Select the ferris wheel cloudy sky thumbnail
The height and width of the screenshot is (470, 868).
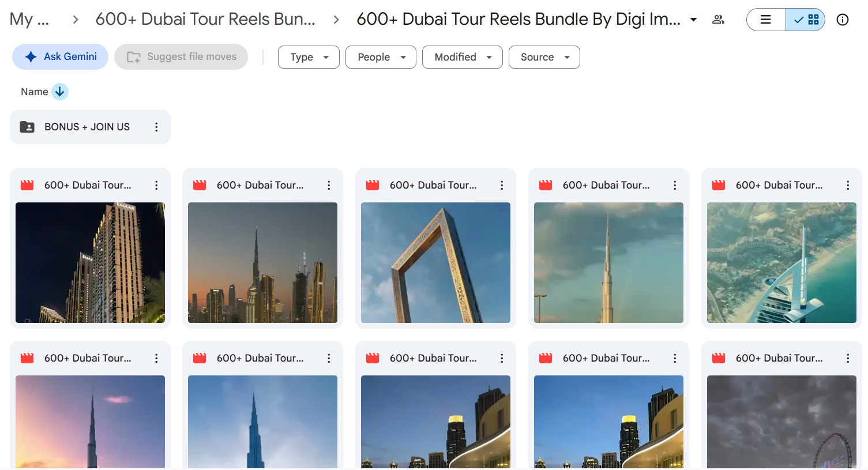pyautogui.click(x=781, y=422)
